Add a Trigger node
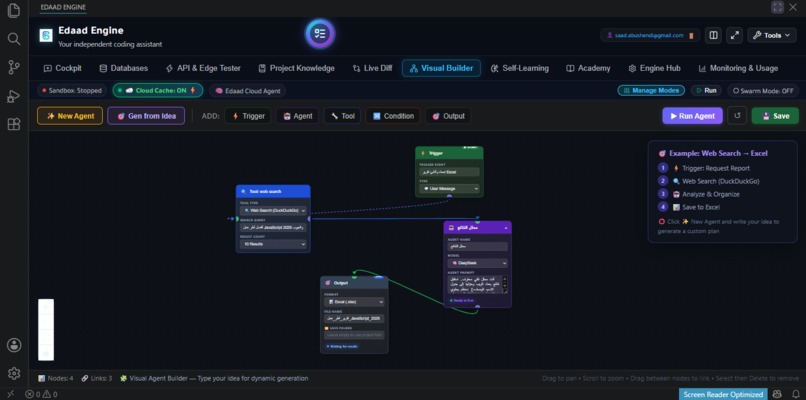806x400 pixels. pos(248,116)
